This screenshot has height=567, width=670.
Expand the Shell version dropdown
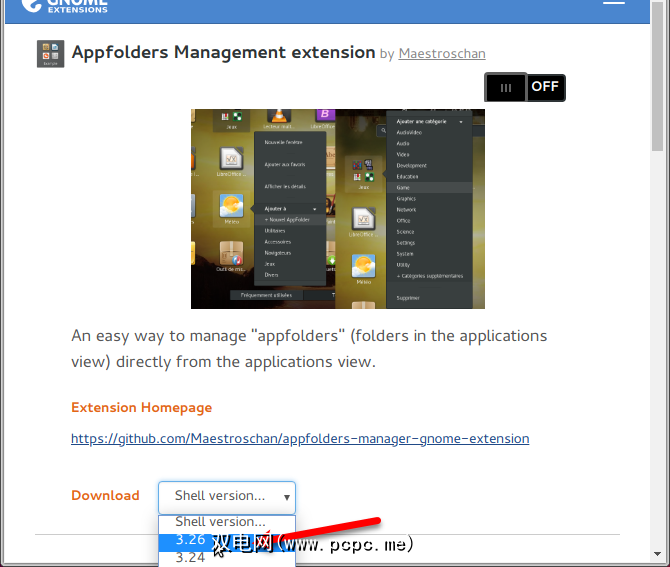pos(227,497)
